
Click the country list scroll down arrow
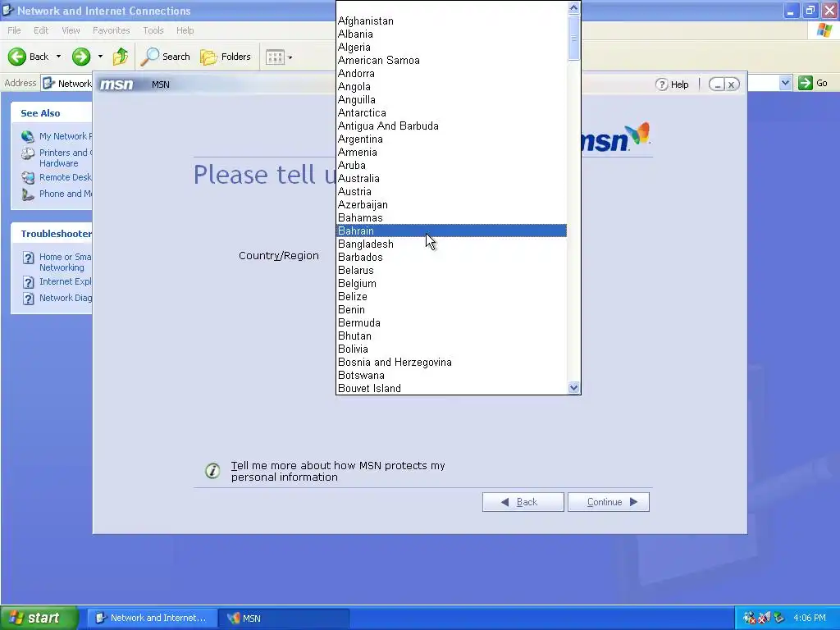(573, 388)
